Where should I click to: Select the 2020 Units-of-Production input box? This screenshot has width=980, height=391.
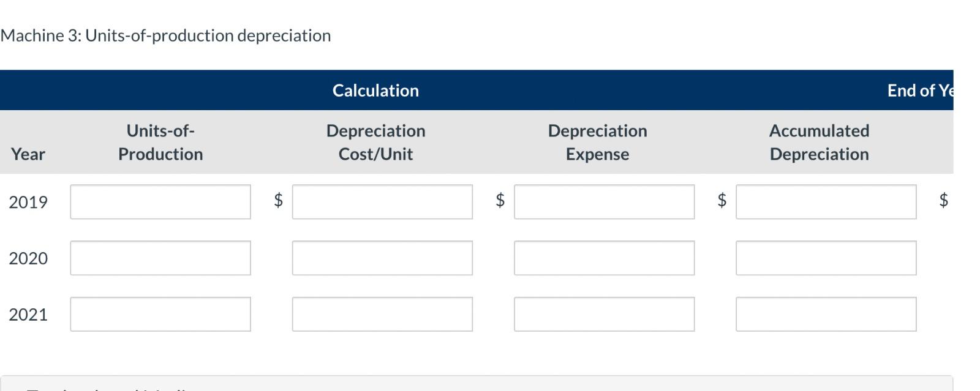click(160, 258)
